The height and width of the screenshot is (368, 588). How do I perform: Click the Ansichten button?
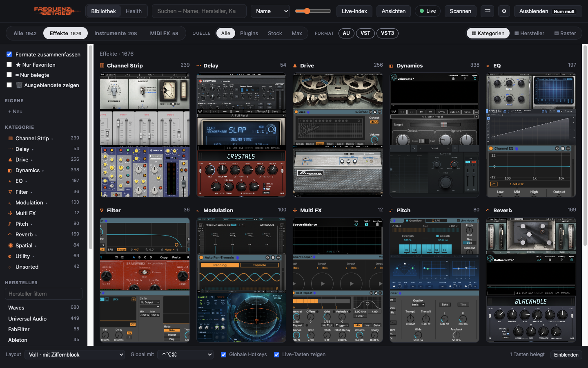pyautogui.click(x=394, y=11)
